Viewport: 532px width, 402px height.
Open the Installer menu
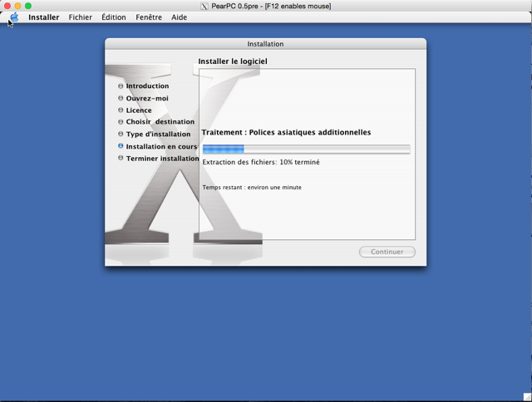pyautogui.click(x=44, y=17)
